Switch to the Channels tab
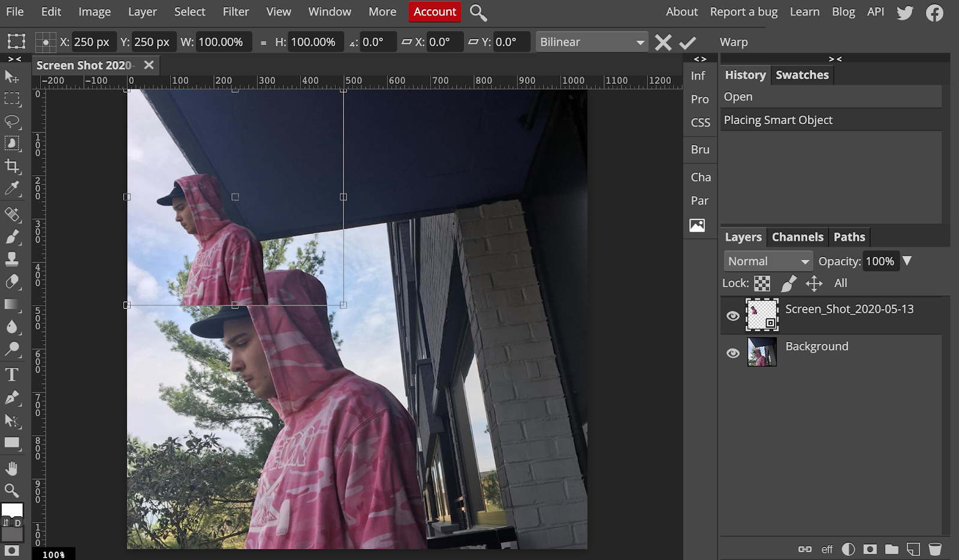This screenshot has width=959, height=560. click(x=797, y=237)
